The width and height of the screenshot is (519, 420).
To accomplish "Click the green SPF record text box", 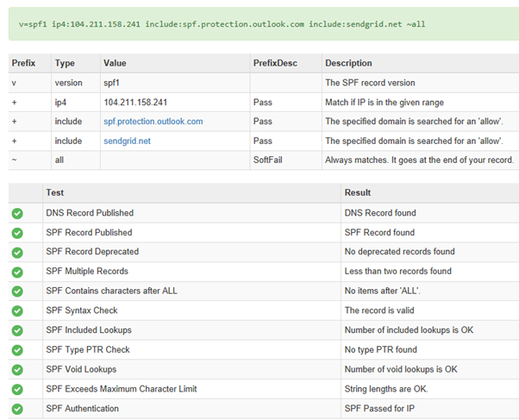I will tap(264, 24).
